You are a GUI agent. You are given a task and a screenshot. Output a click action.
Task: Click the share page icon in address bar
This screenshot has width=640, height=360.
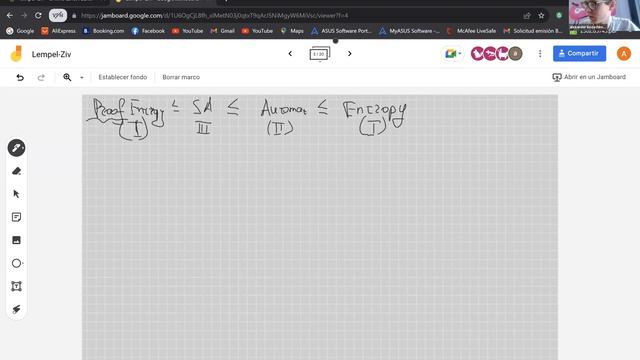[x=527, y=16]
